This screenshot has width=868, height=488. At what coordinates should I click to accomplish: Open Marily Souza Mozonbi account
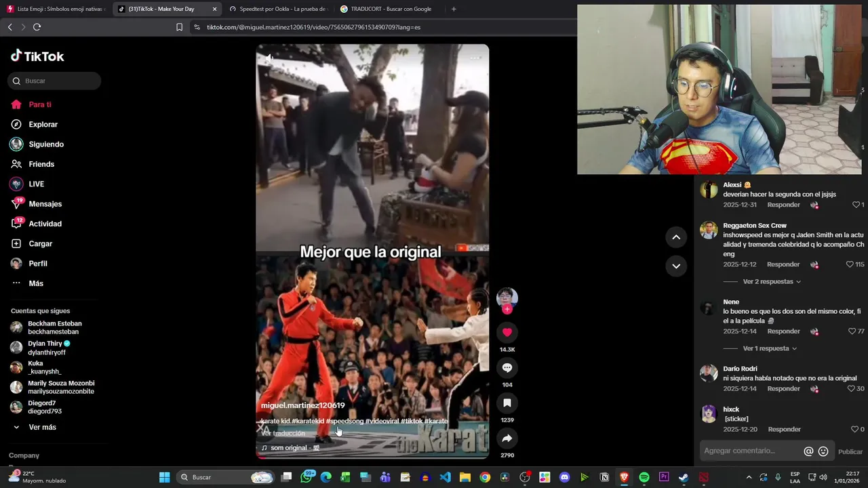[x=60, y=387]
